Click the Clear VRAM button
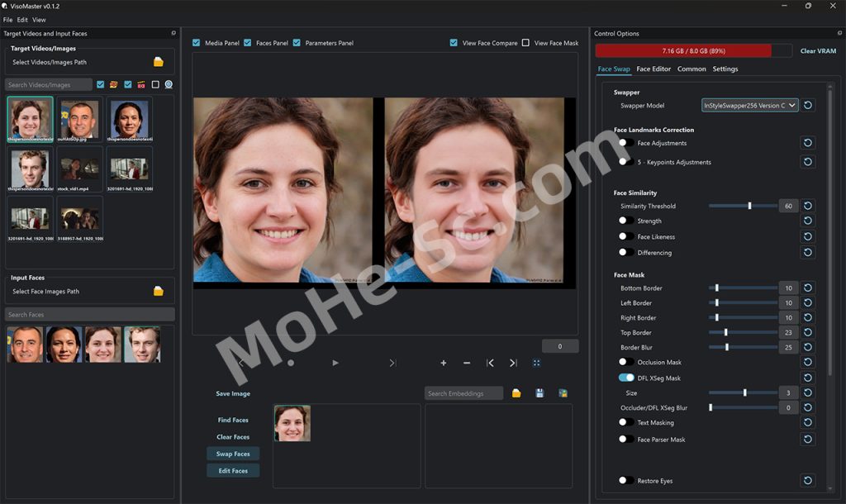 point(818,51)
